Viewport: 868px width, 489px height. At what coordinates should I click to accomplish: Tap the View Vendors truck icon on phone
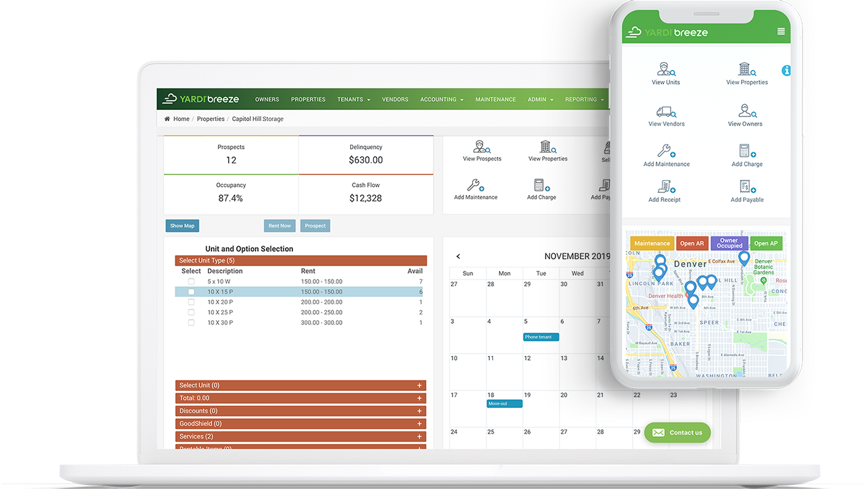pyautogui.click(x=666, y=112)
